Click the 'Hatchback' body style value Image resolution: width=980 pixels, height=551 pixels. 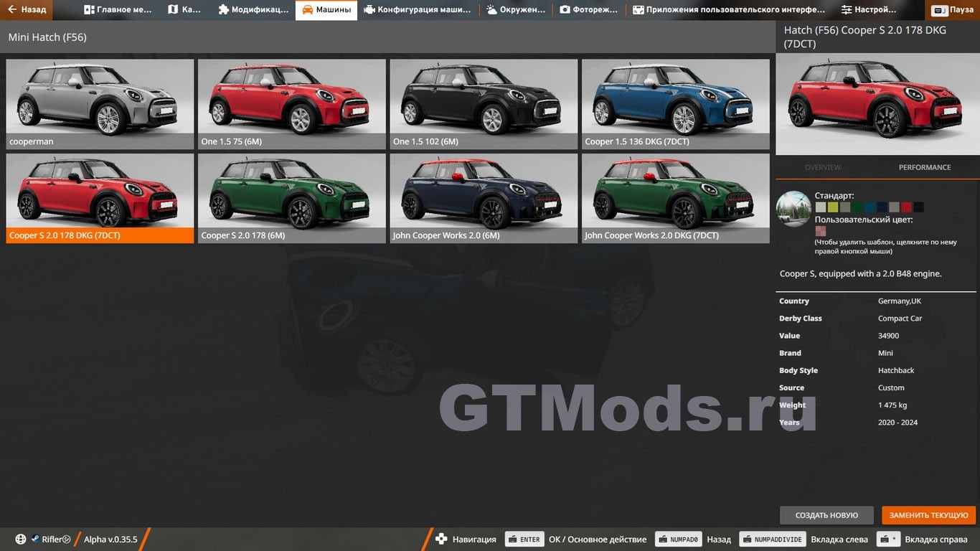[x=896, y=370]
